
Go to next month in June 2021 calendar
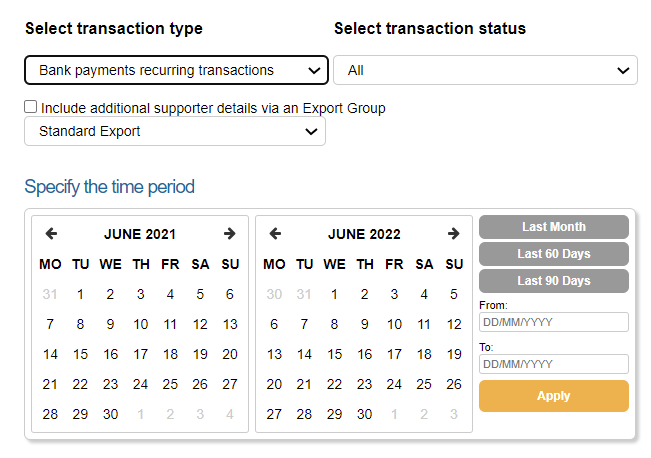click(x=229, y=234)
